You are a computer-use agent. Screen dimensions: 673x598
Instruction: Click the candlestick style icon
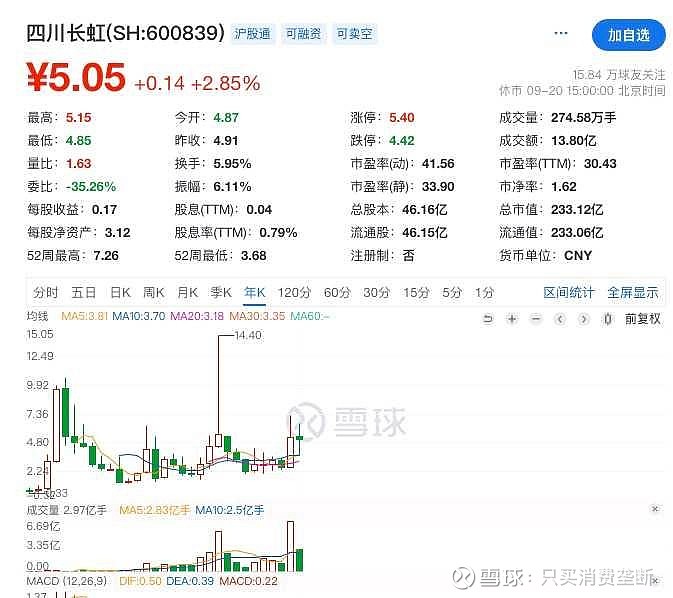tap(608, 319)
